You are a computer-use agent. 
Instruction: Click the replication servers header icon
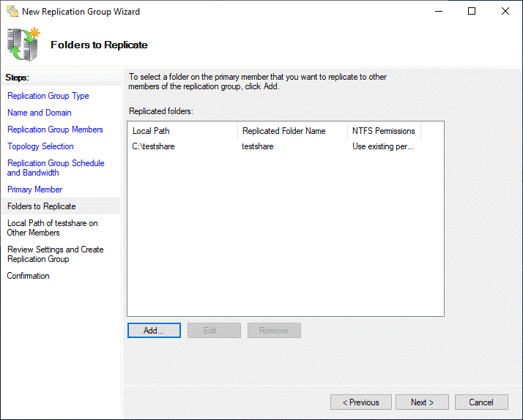[23, 45]
